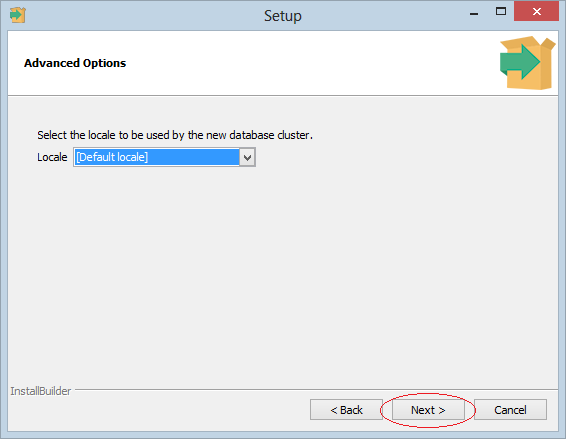This screenshot has height=439, width=566.
Task: Minimize the Setup window
Action: click(x=474, y=13)
